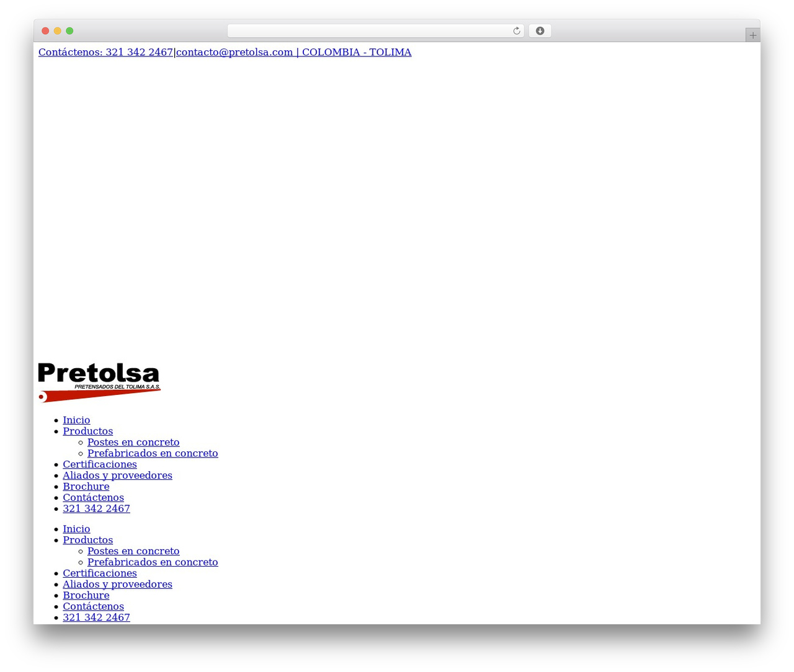The height and width of the screenshot is (672, 794).
Task: Click 321 342 2467 in the first navigation list
Action: tap(96, 509)
